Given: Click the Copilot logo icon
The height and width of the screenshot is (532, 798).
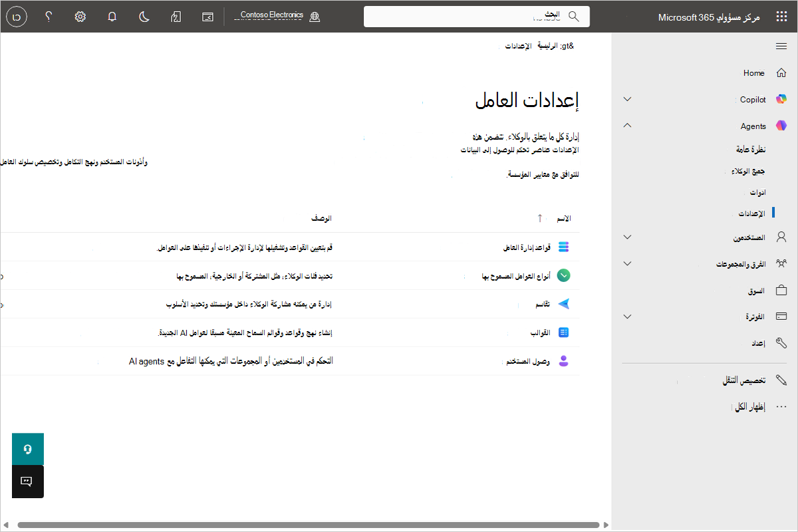Looking at the screenshot, I should [x=781, y=99].
